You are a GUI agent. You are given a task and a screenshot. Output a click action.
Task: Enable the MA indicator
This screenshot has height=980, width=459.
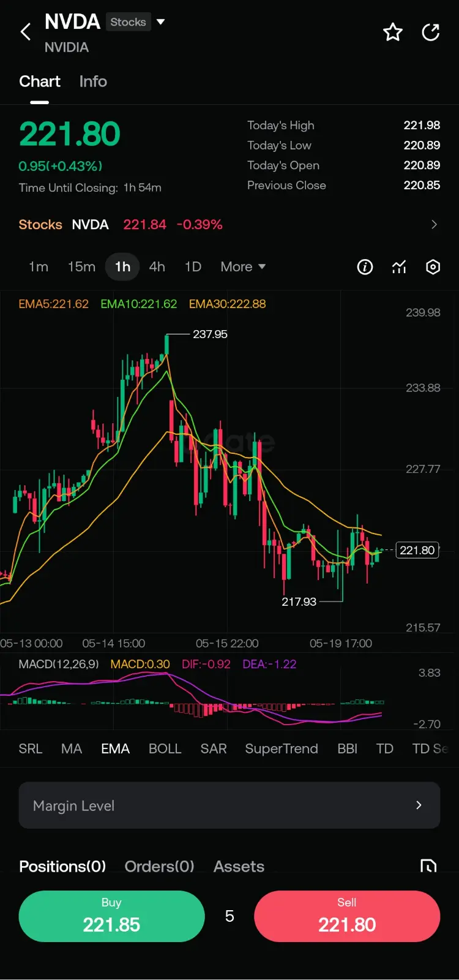[x=72, y=748]
